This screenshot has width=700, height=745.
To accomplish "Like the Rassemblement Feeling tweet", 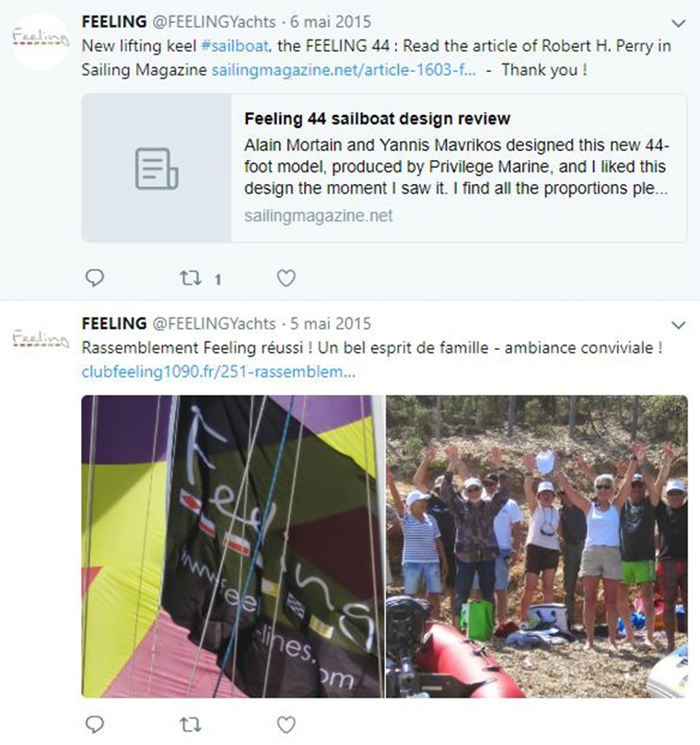I will pos(286,723).
